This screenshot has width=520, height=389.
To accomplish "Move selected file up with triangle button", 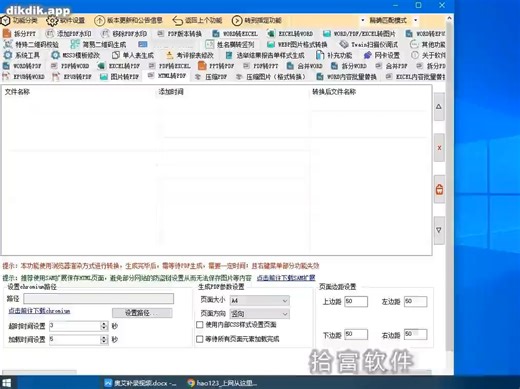I will (439, 107).
